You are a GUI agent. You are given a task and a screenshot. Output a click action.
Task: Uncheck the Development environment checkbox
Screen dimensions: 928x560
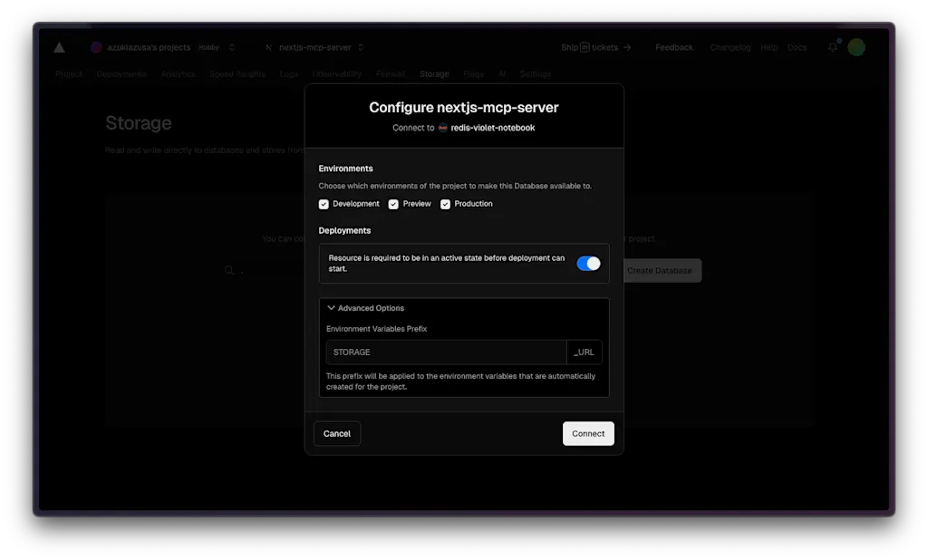324,204
